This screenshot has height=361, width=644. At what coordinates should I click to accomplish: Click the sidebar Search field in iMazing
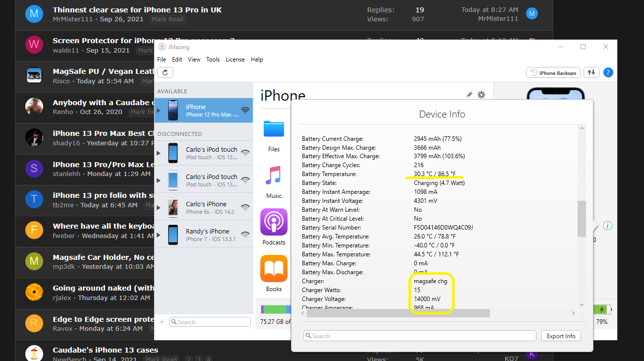click(x=210, y=322)
